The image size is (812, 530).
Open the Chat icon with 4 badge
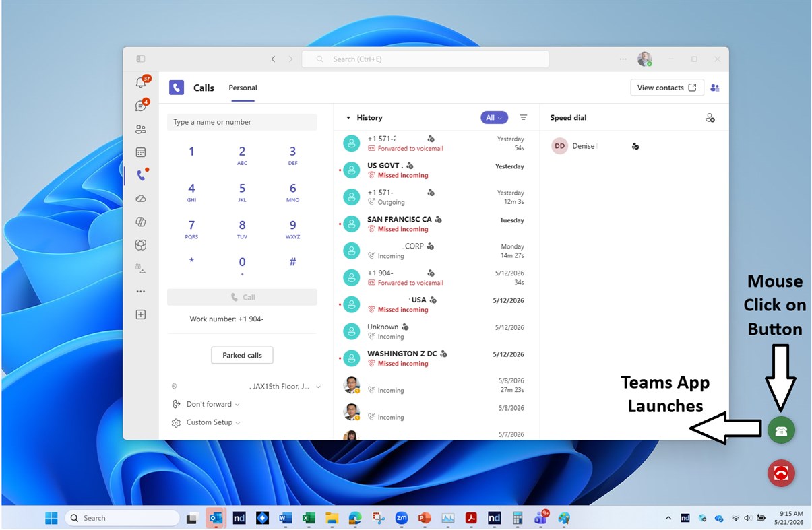coord(141,106)
